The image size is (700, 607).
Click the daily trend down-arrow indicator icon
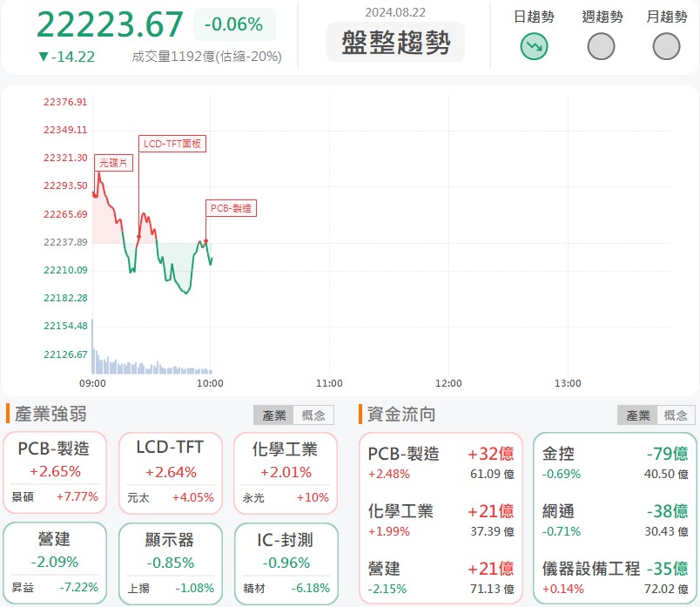534,46
